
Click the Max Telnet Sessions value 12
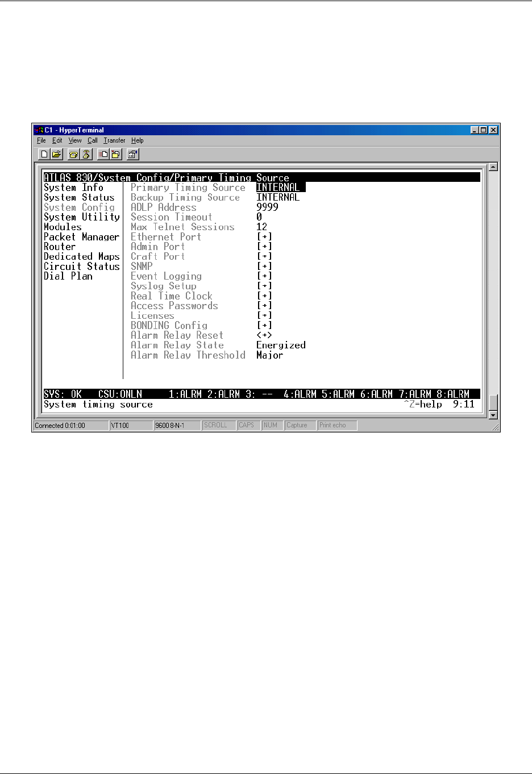coord(262,227)
